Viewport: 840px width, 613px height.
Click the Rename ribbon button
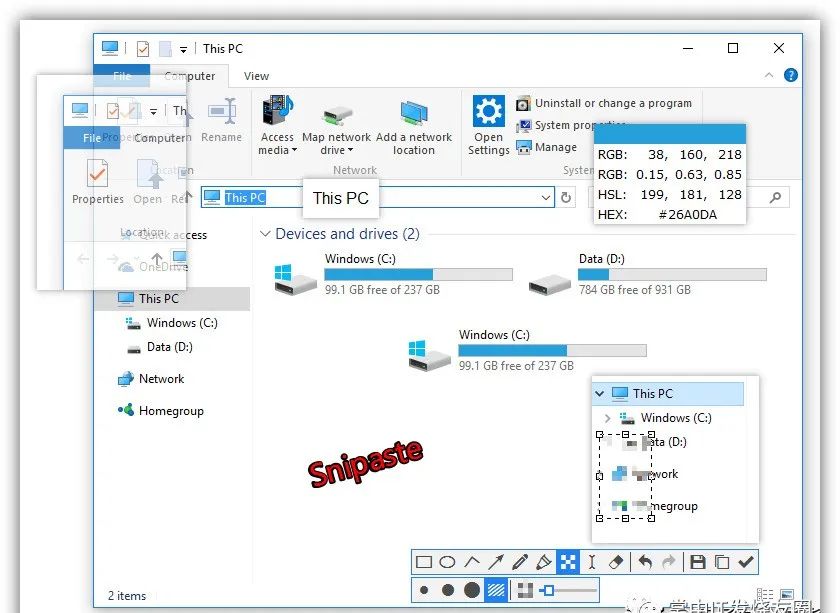click(222, 121)
